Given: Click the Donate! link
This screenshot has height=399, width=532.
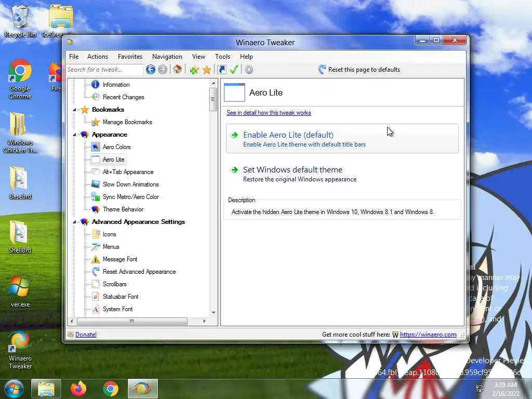Looking at the screenshot, I should 86,335.
